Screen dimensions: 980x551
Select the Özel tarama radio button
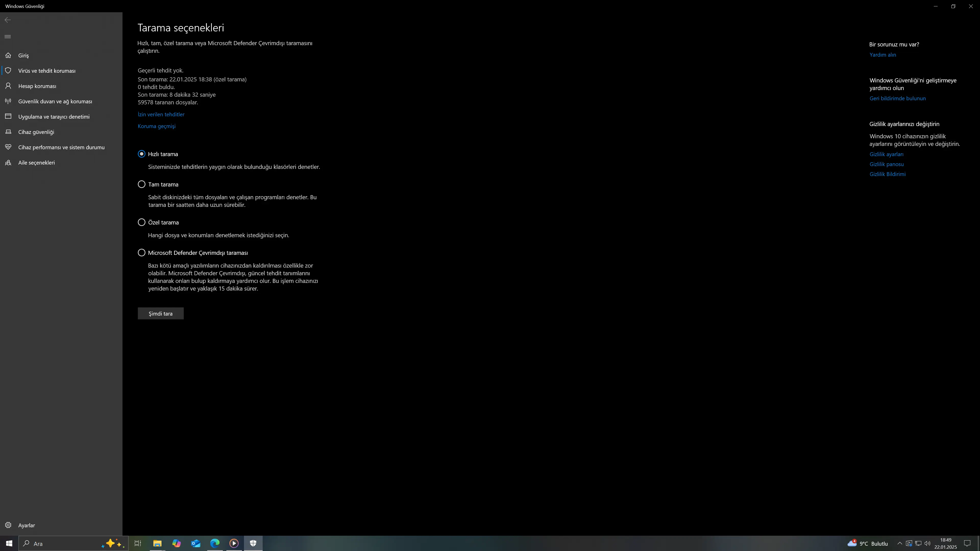(142, 222)
